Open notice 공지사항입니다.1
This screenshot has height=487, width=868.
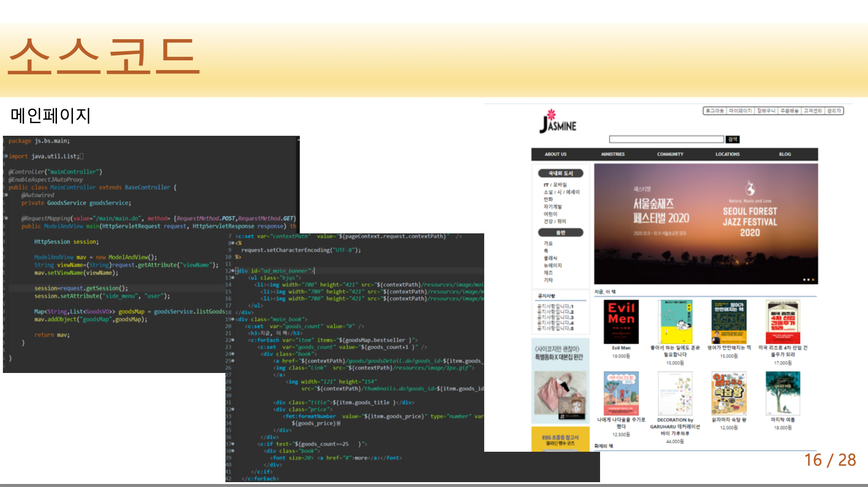[555, 306]
